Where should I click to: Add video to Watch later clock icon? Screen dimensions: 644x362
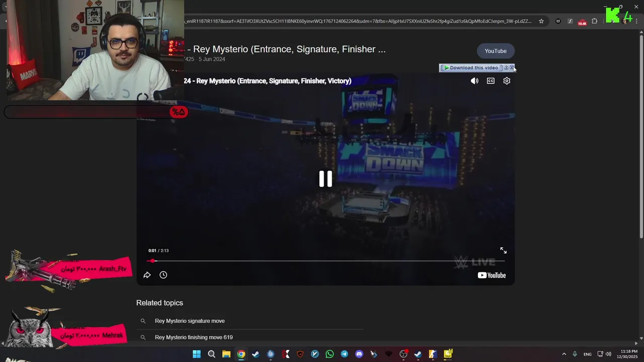pos(163,275)
